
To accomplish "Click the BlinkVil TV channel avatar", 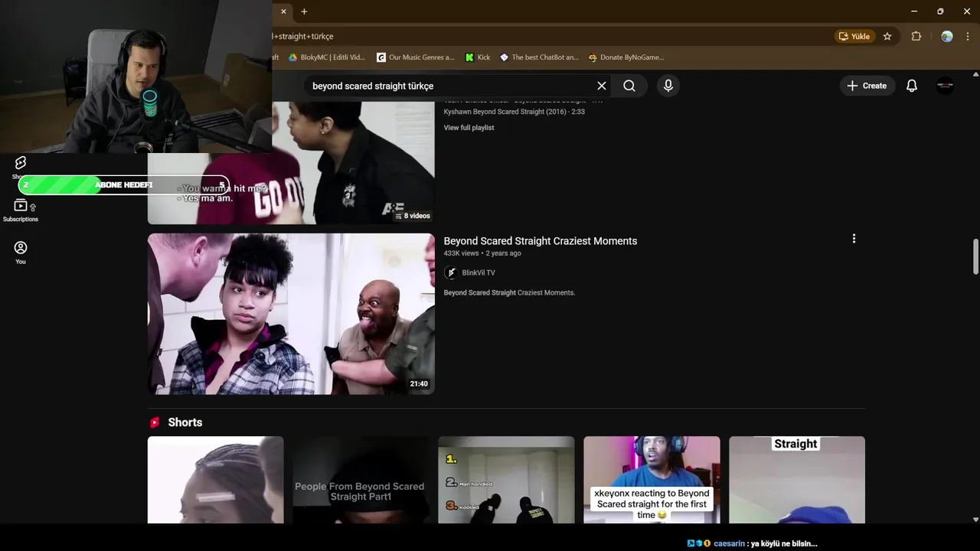I will tap(451, 273).
